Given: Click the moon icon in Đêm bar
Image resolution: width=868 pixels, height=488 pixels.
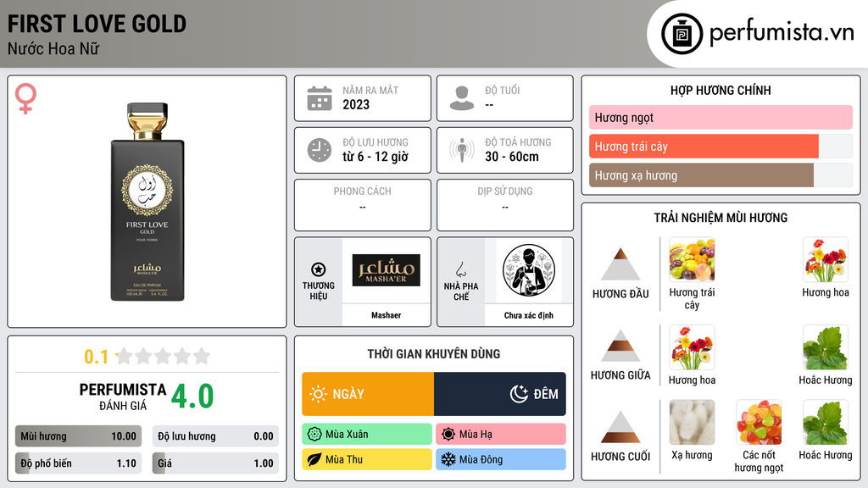Looking at the screenshot, I should tap(519, 394).
